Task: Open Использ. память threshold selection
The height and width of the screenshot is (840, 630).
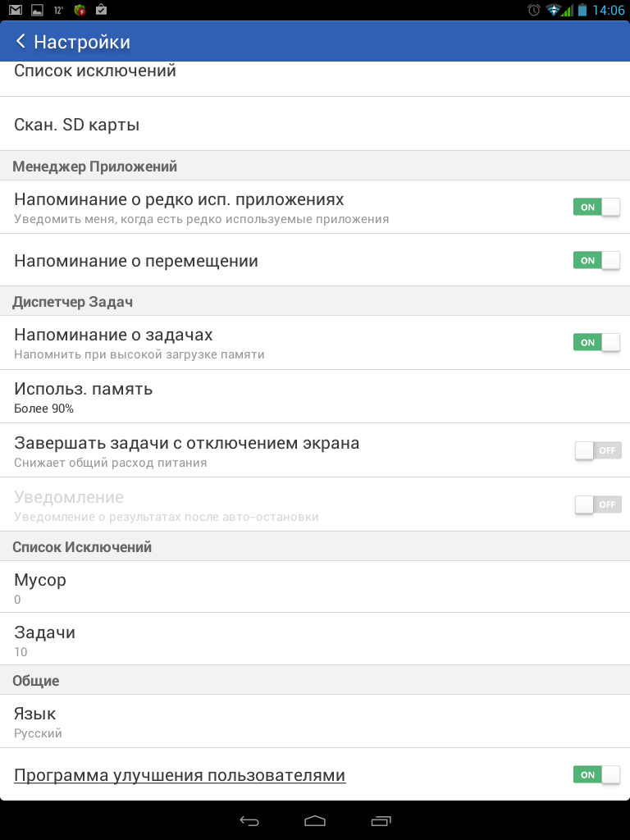Action: pyautogui.click(x=315, y=396)
